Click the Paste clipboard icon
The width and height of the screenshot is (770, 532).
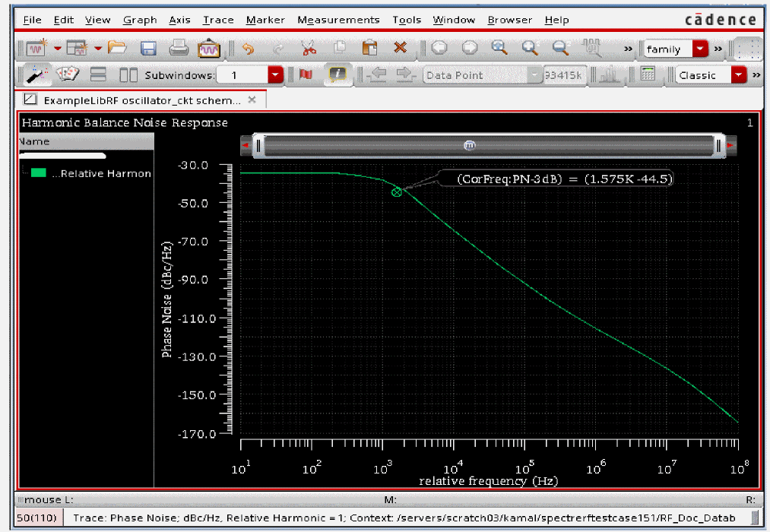(369, 49)
